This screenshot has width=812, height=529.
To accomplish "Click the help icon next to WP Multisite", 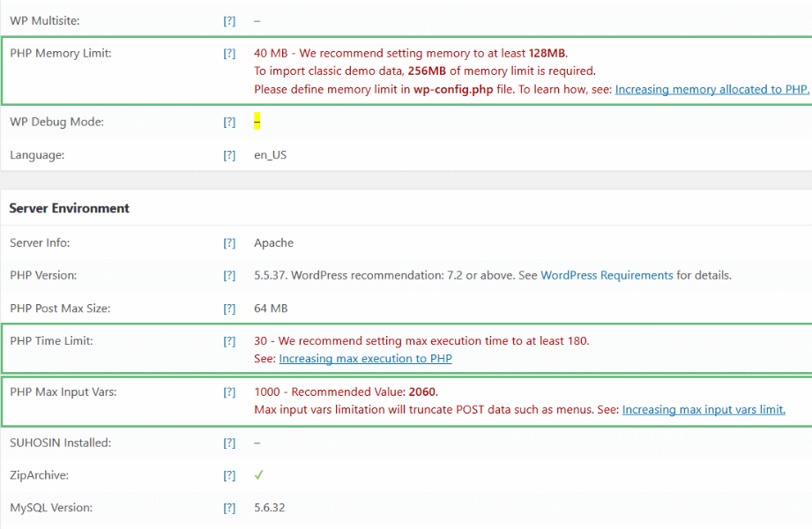I will point(229,19).
